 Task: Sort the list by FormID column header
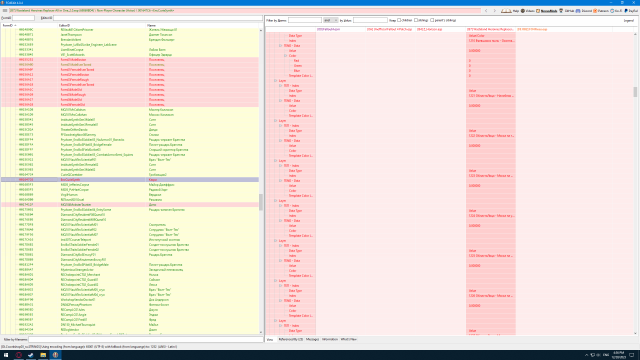click(29, 25)
